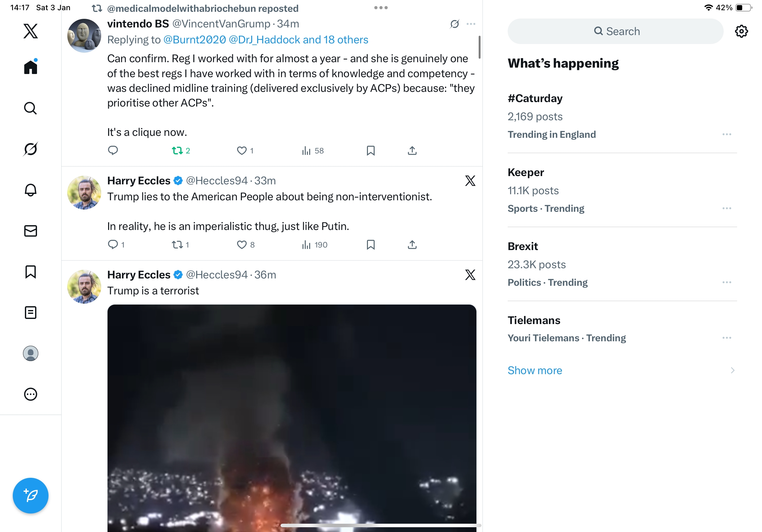View analytics on the 190-view post
The image size is (762, 532).
coord(314,245)
